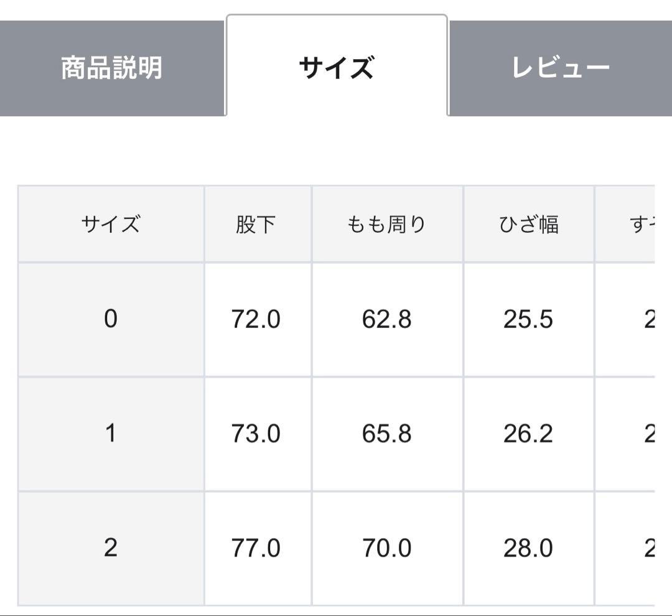Click the 72.0 inseam value

[x=256, y=319]
